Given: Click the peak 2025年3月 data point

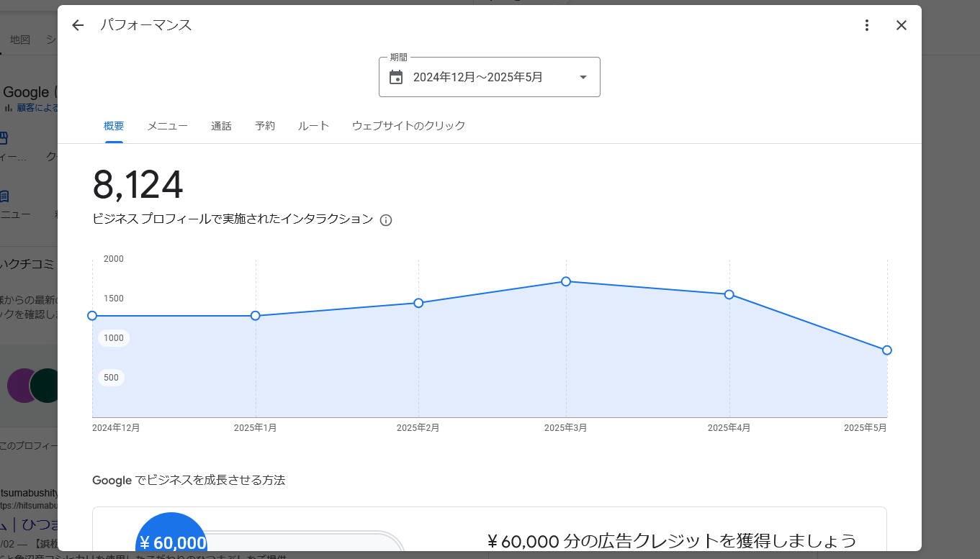Looking at the screenshot, I should (x=566, y=281).
